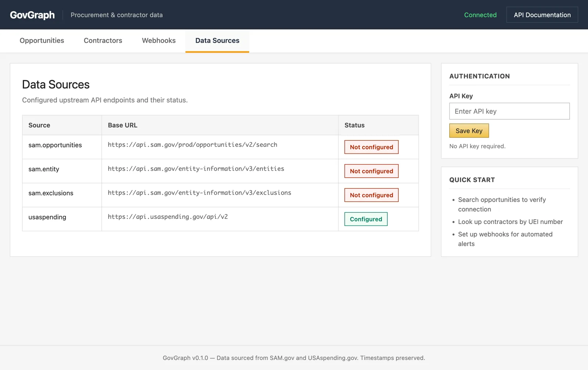This screenshot has height=370, width=588.
Task: Click the GovGraph logo
Action: pos(32,15)
